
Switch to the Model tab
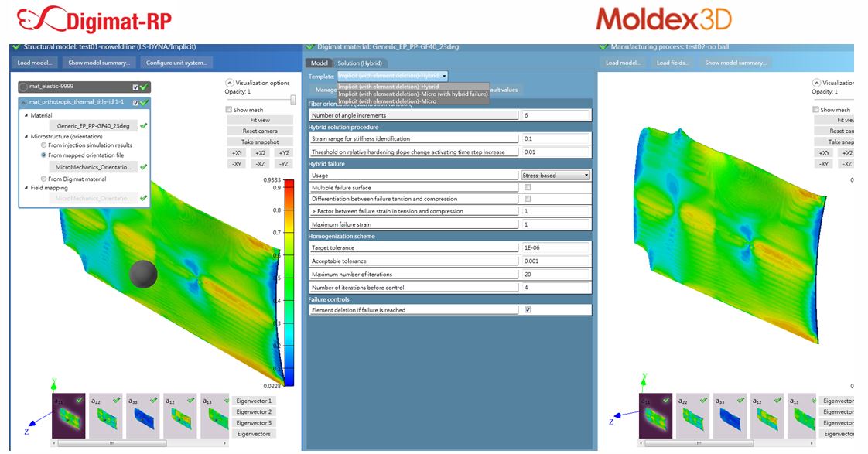click(x=319, y=63)
